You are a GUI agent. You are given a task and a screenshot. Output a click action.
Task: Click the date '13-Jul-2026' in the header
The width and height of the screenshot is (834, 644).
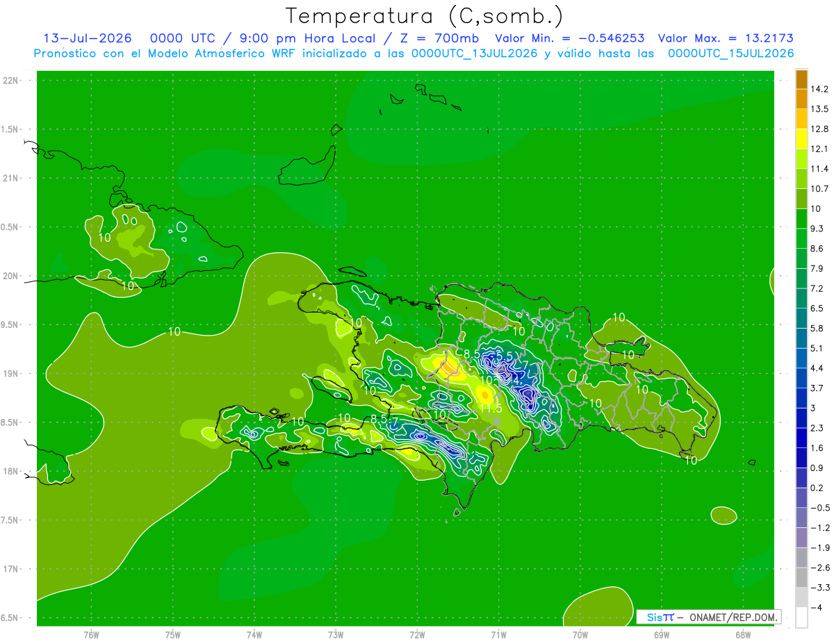pos(88,38)
